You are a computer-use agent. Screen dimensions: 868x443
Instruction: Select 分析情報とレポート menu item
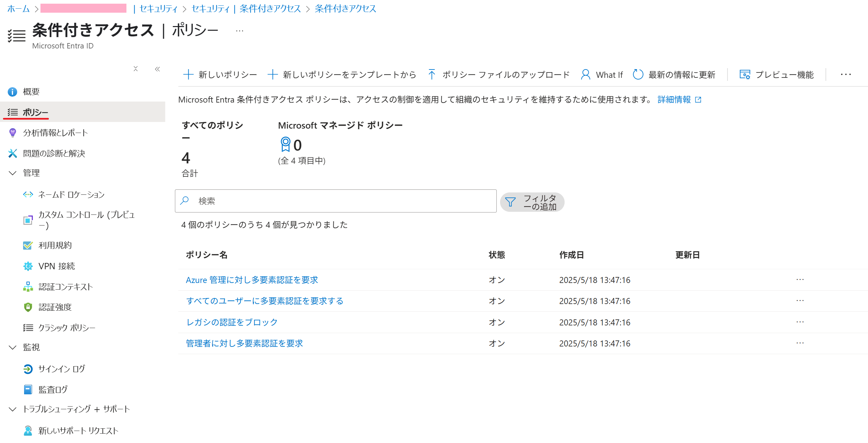(55, 133)
